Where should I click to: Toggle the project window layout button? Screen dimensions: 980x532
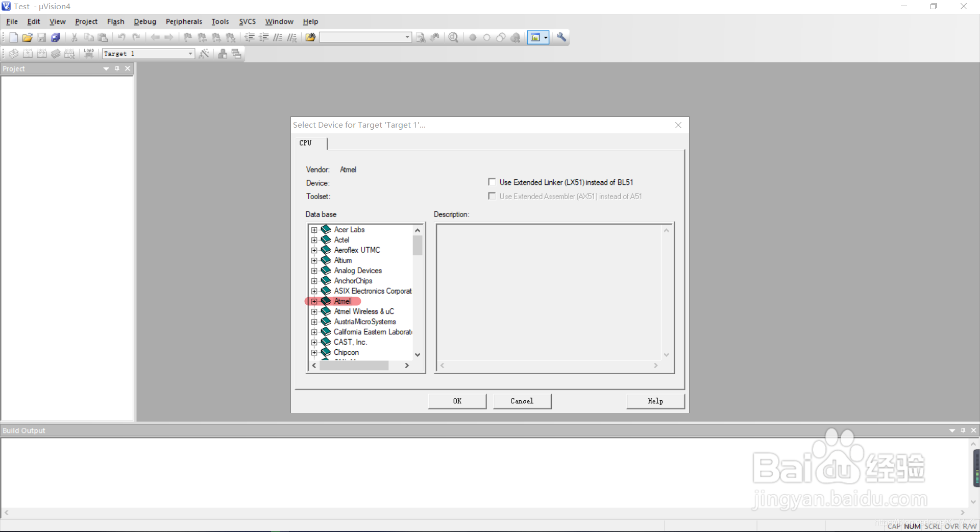(x=535, y=37)
